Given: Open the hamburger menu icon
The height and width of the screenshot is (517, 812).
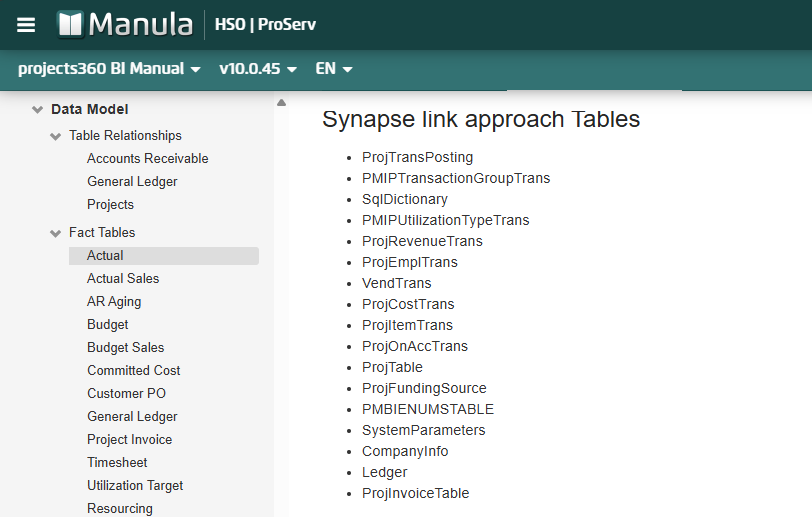Looking at the screenshot, I should point(26,25).
